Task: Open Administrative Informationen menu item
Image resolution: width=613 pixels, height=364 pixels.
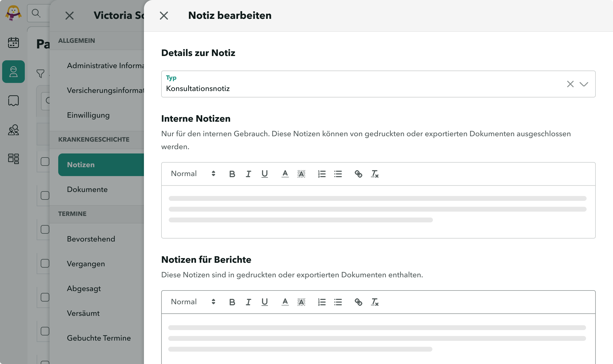Action: [x=101, y=65]
